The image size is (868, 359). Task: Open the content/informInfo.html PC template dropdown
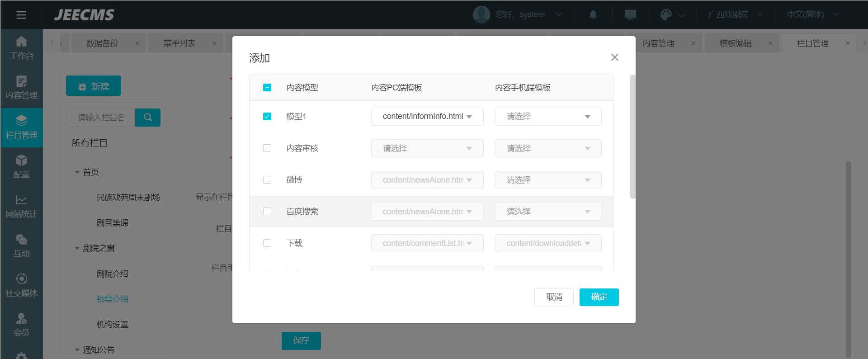(x=427, y=117)
